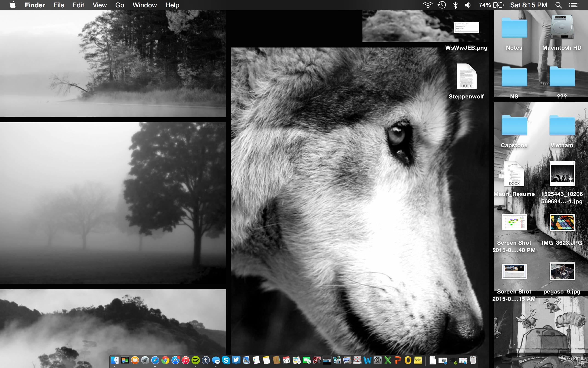Restore minimized Safari window in Dock

click(443, 360)
